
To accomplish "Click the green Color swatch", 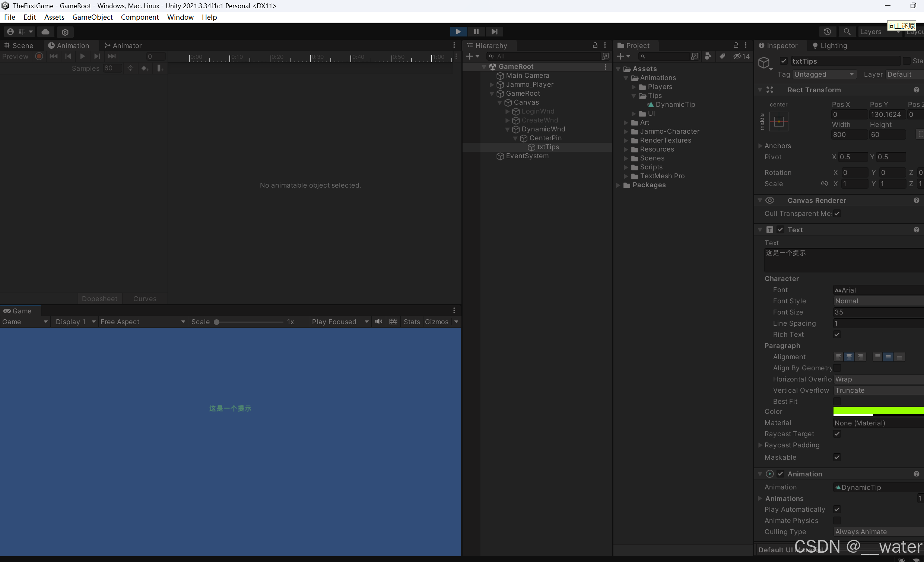I will click(877, 411).
